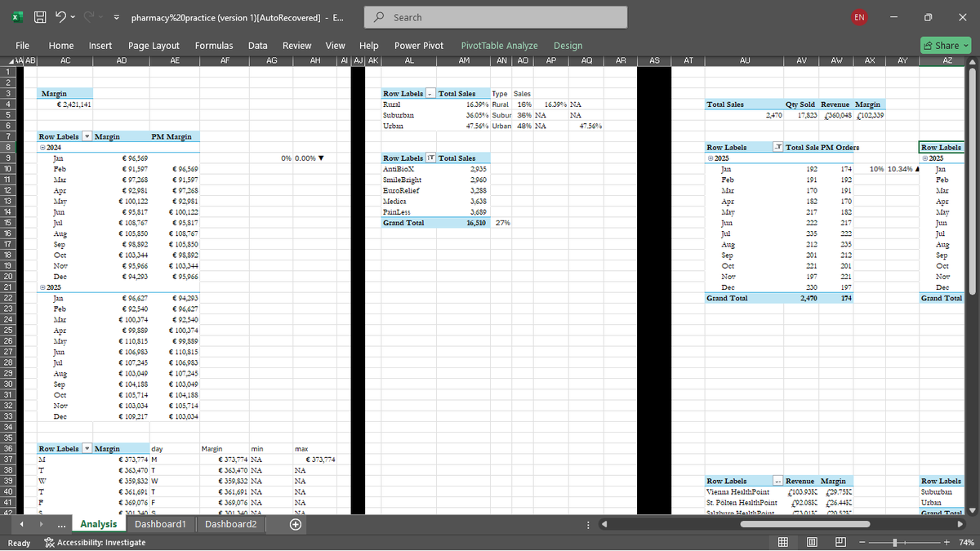Image resolution: width=980 pixels, height=551 pixels.
Task: Open the View ribbon tab
Action: pos(335,46)
